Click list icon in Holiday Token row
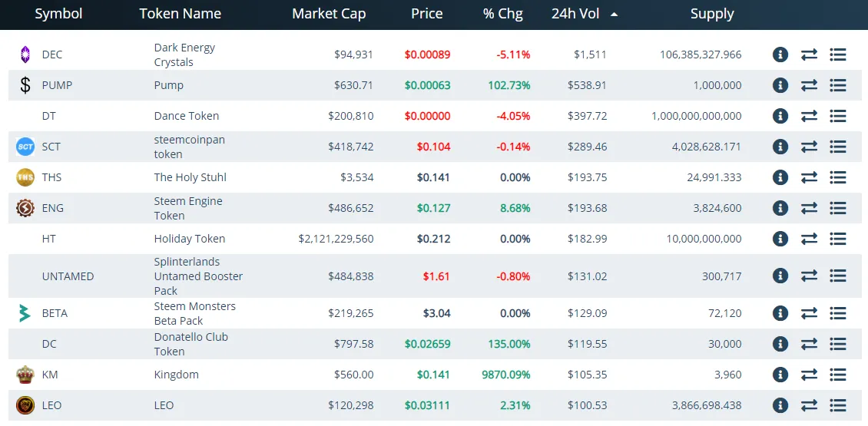Screen dimensions: 868x426 pyautogui.click(x=838, y=239)
